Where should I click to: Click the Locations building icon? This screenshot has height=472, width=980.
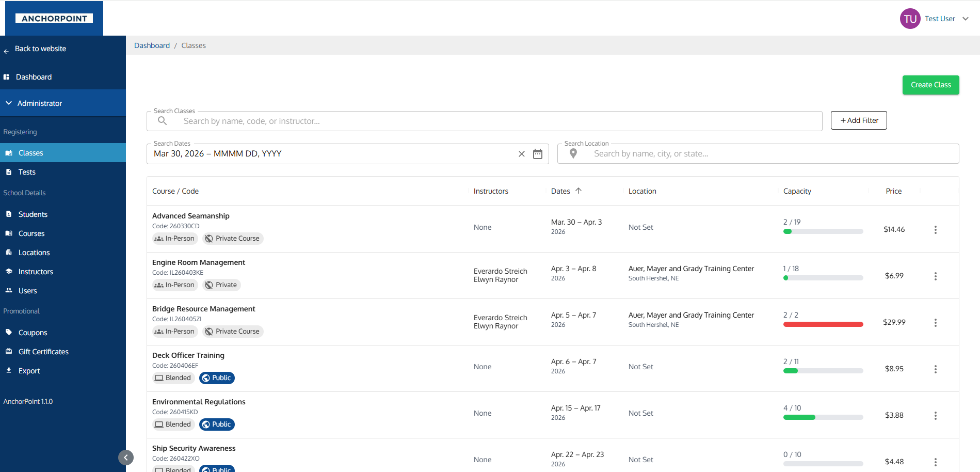tap(9, 252)
